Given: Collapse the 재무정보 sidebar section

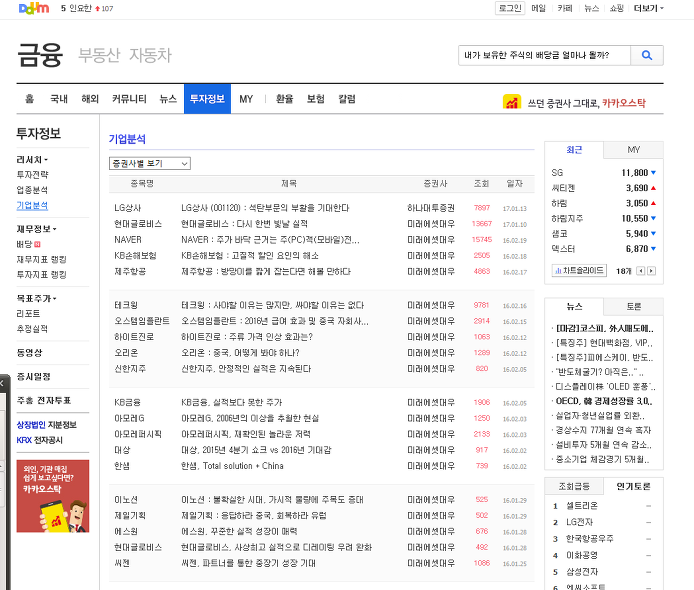Looking at the screenshot, I should (x=36, y=229).
